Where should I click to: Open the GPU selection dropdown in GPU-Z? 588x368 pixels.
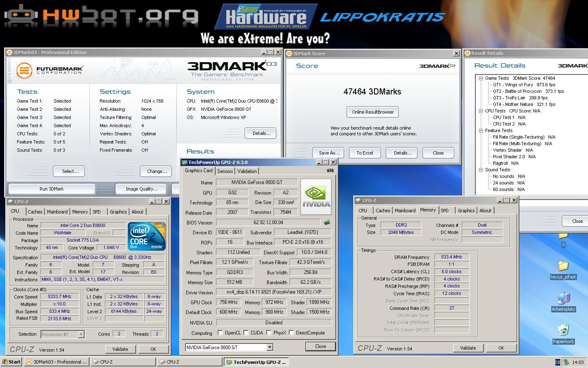tap(269, 347)
